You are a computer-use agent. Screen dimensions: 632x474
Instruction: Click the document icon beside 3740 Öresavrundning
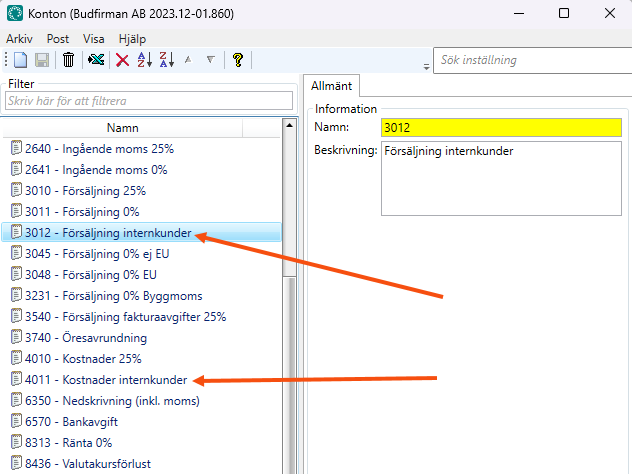coord(16,337)
